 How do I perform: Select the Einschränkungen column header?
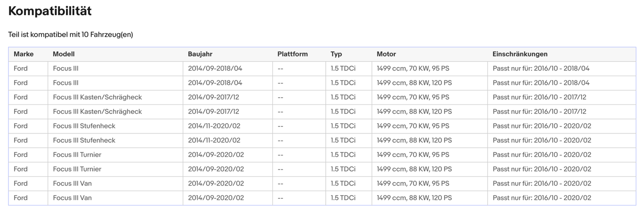pos(520,54)
